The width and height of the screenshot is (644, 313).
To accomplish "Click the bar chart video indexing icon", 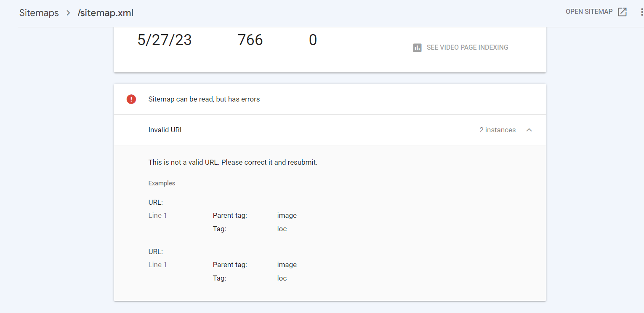I will coord(417,48).
